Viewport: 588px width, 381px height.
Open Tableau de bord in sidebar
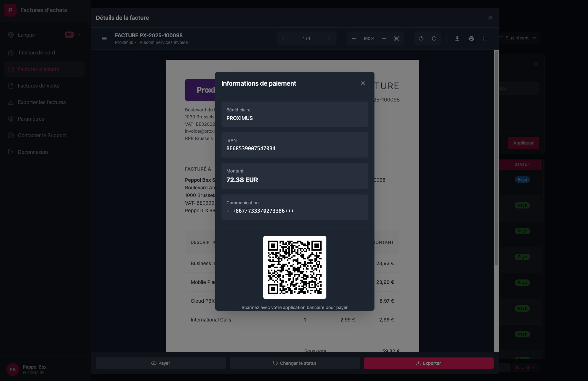(45, 53)
